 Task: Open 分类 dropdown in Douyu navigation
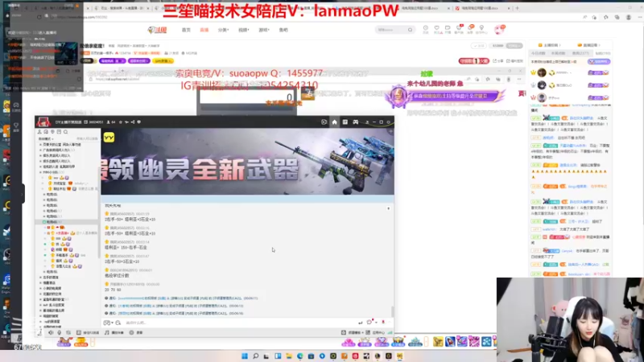(x=223, y=30)
